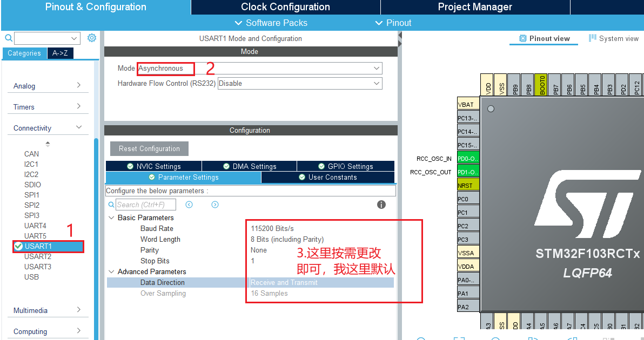The image size is (644, 340).
Task: Select I2C1 peripheral
Action: coord(31,164)
